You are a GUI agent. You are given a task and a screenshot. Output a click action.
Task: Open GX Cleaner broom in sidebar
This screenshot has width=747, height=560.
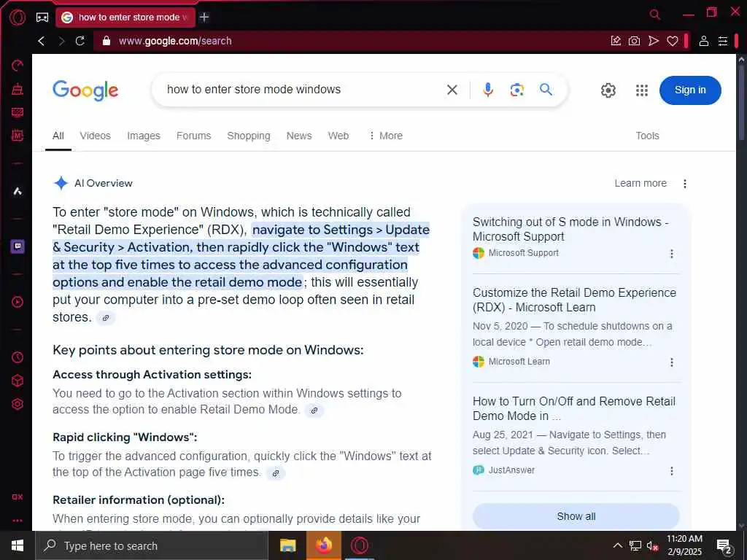18,88
